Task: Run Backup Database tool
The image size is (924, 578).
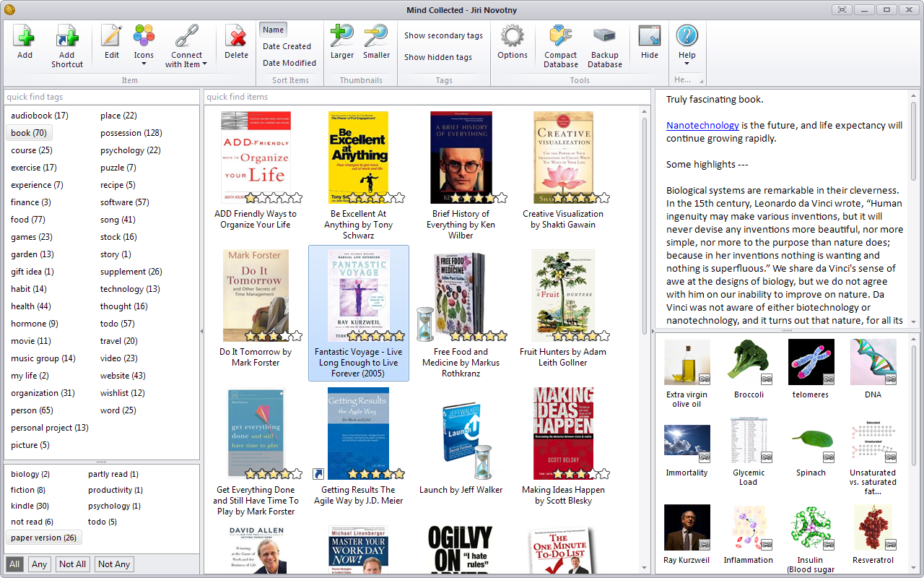Action: coord(604,35)
